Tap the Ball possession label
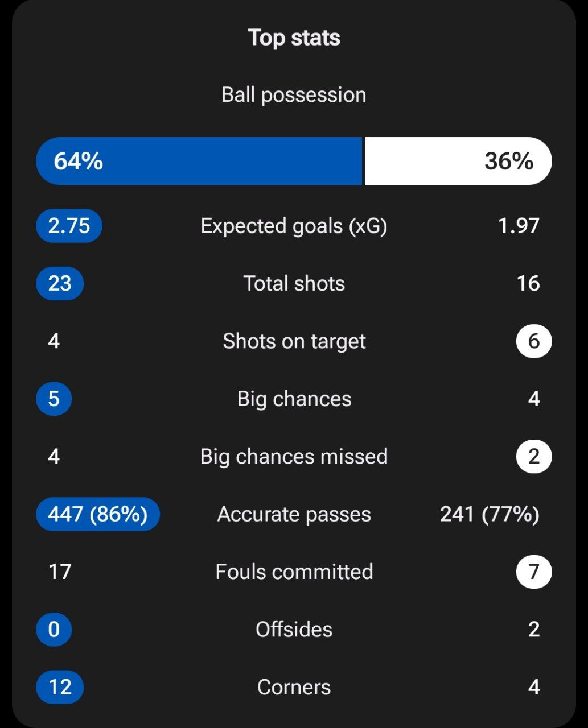 coord(294,94)
